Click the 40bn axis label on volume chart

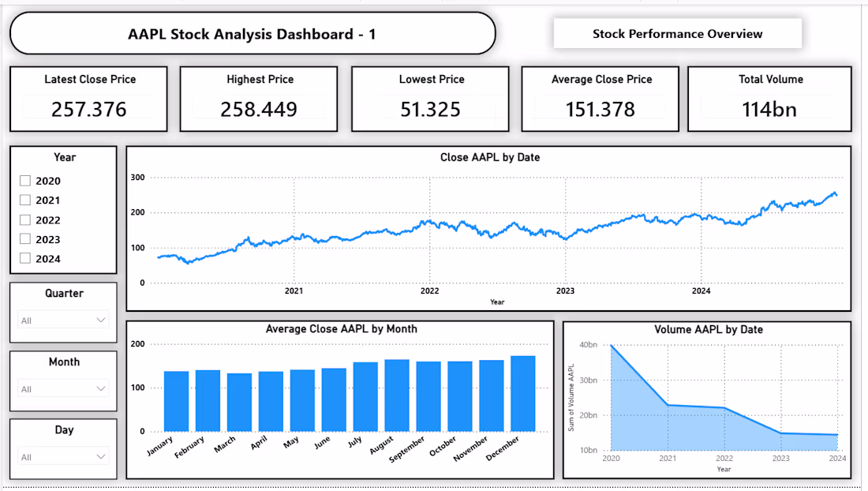click(589, 345)
